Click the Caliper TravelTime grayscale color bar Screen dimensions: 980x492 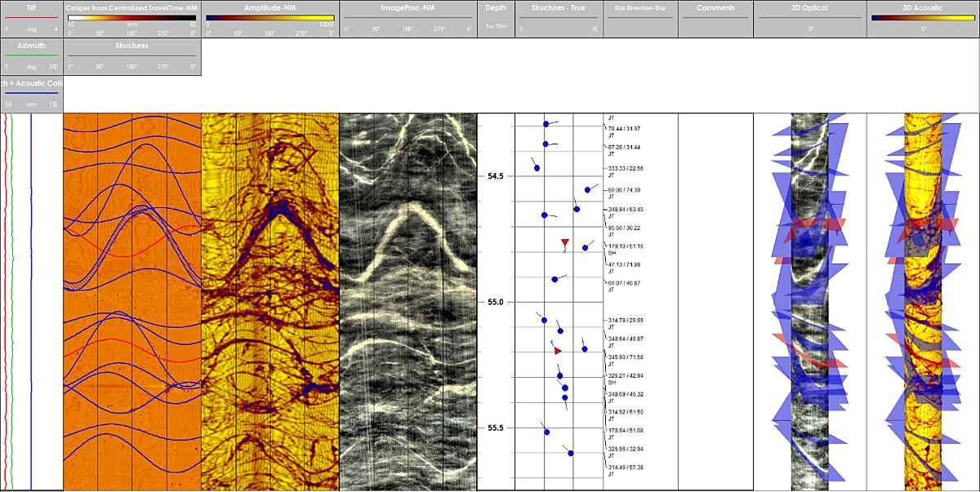[131, 17]
